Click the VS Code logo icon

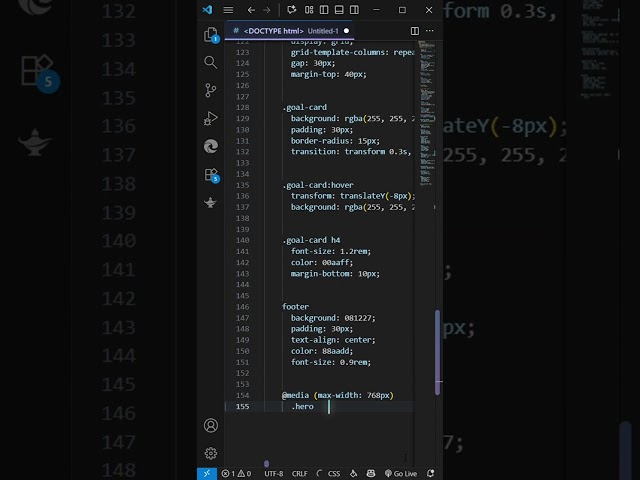point(207,10)
